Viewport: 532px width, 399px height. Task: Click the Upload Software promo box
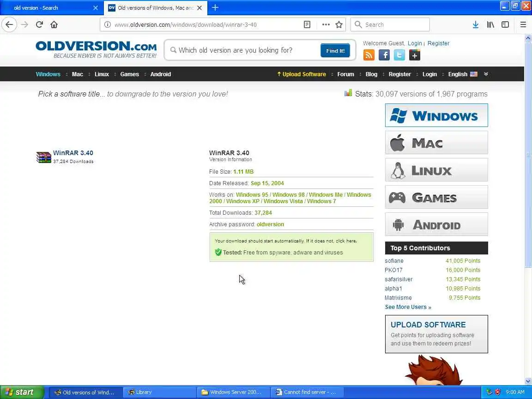pos(436,334)
